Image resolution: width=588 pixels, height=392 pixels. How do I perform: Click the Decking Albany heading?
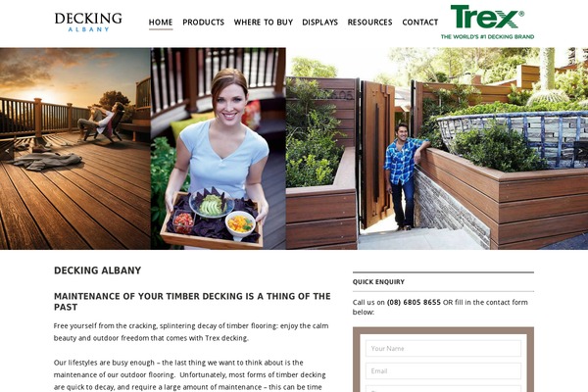coord(97,270)
